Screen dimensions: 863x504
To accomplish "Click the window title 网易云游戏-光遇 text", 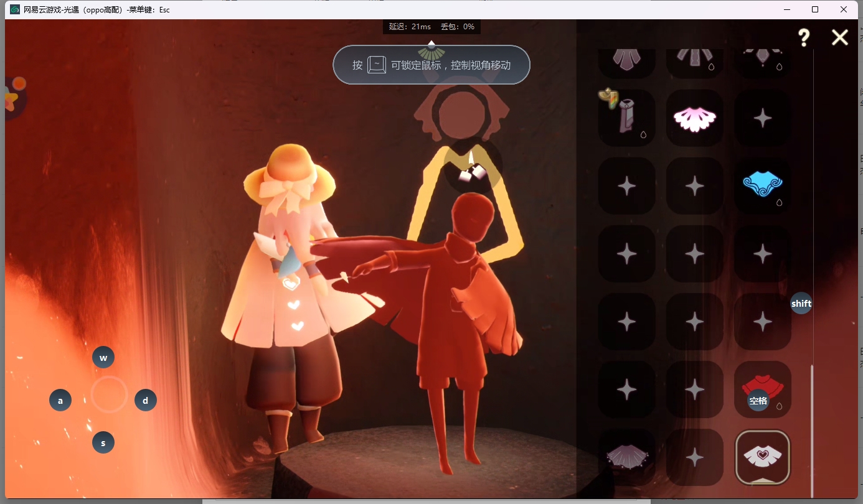I will tap(97, 10).
